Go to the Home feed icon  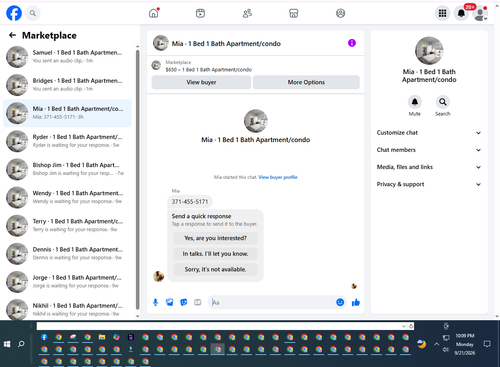pyautogui.click(x=154, y=13)
